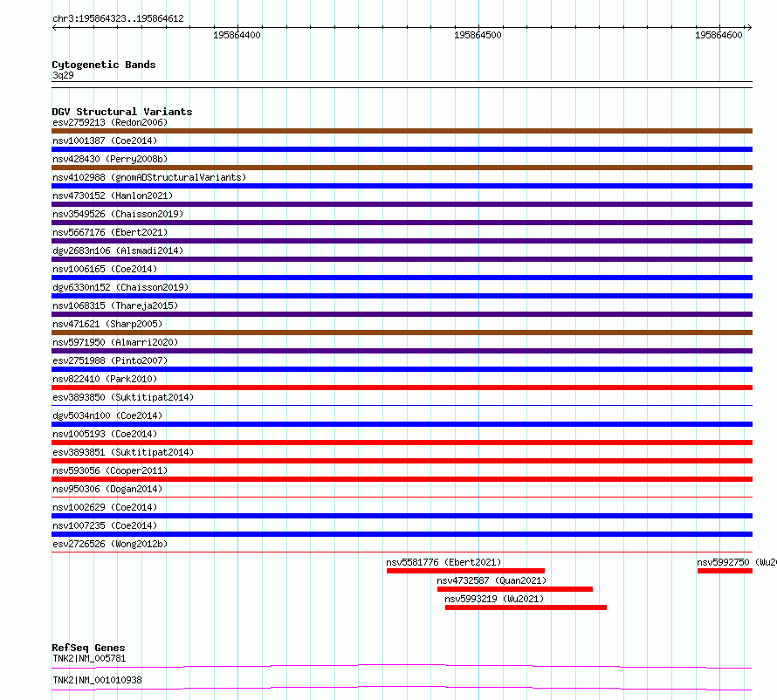Image resolution: width=777 pixels, height=700 pixels.
Task: Open nsv1005193 (Coe2014) variant label
Action: point(105,434)
